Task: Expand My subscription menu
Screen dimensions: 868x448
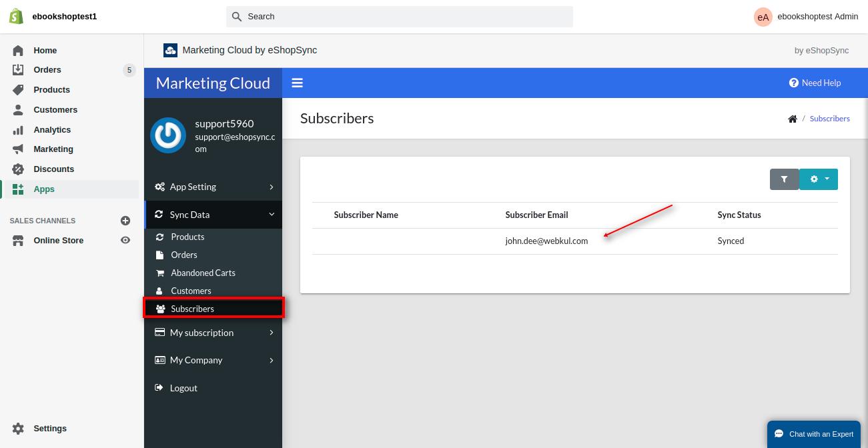Action: coord(213,333)
